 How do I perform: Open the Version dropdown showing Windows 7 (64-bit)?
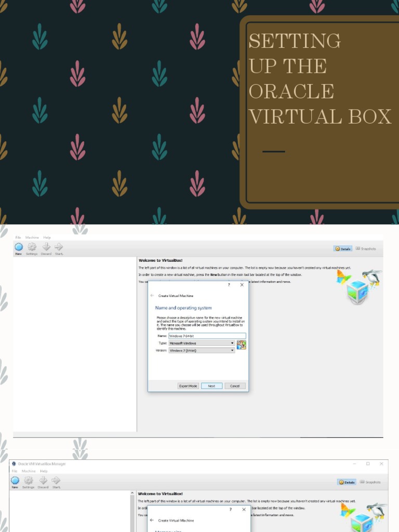pyautogui.click(x=202, y=351)
